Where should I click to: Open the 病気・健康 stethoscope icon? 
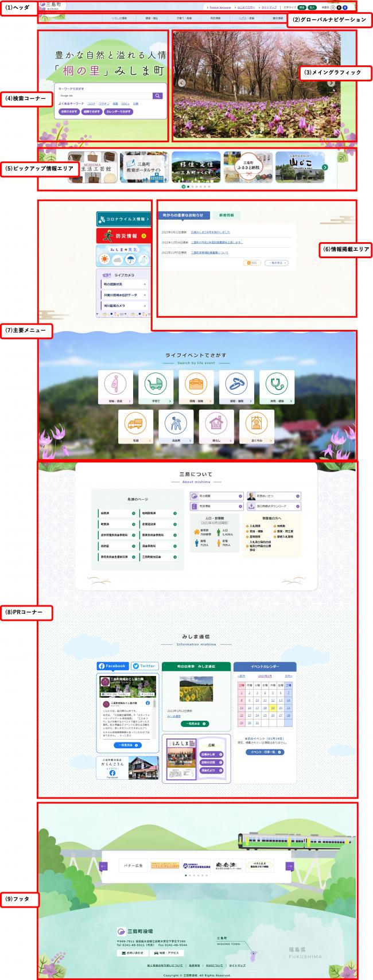277,387
